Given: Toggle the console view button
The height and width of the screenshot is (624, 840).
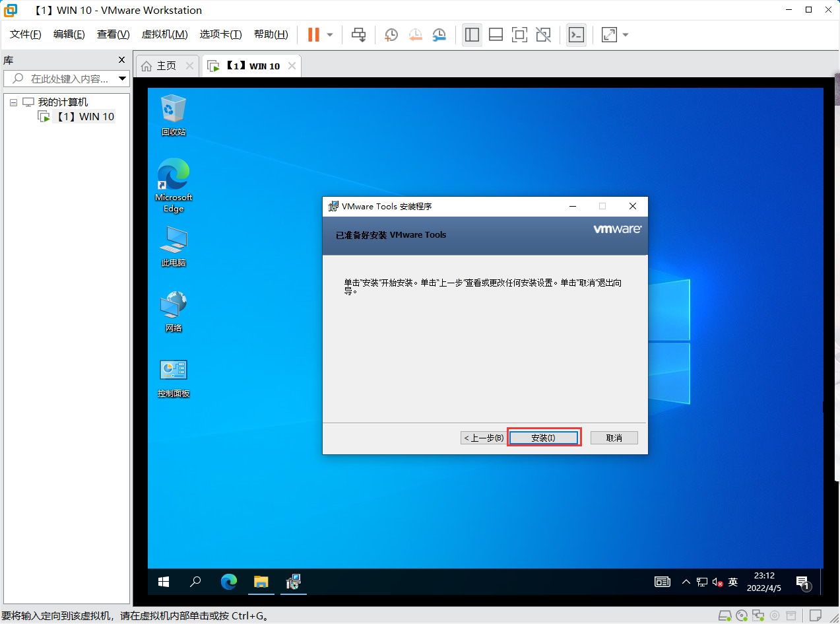Looking at the screenshot, I should tap(576, 34).
